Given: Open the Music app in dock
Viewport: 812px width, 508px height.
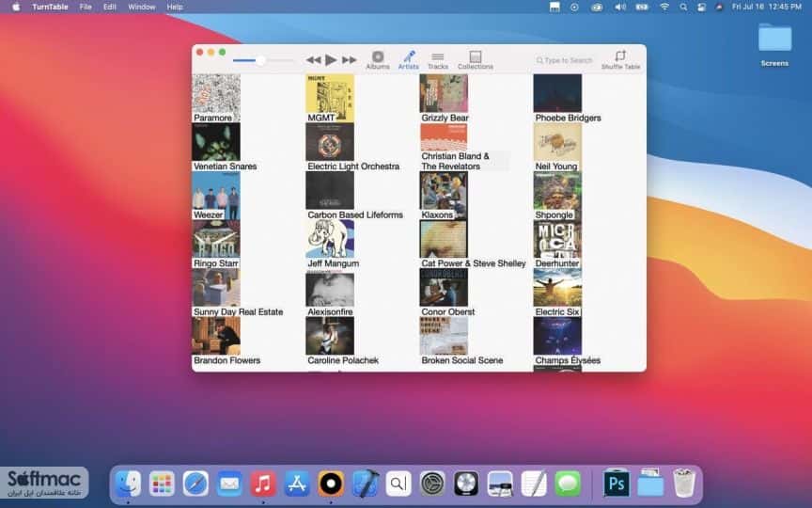Looking at the screenshot, I should (263, 484).
